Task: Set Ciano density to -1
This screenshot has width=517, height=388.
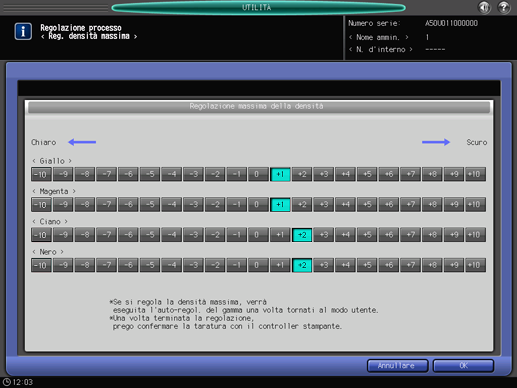Action: pos(237,235)
